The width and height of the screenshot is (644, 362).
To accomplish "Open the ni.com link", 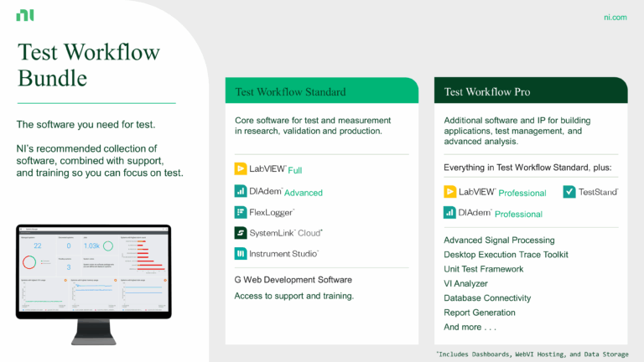I will (615, 17).
